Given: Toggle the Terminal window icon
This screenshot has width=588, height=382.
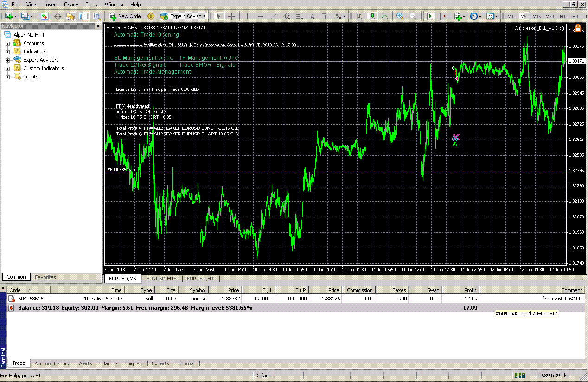Looking at the screenshot, I should [83, 16].
